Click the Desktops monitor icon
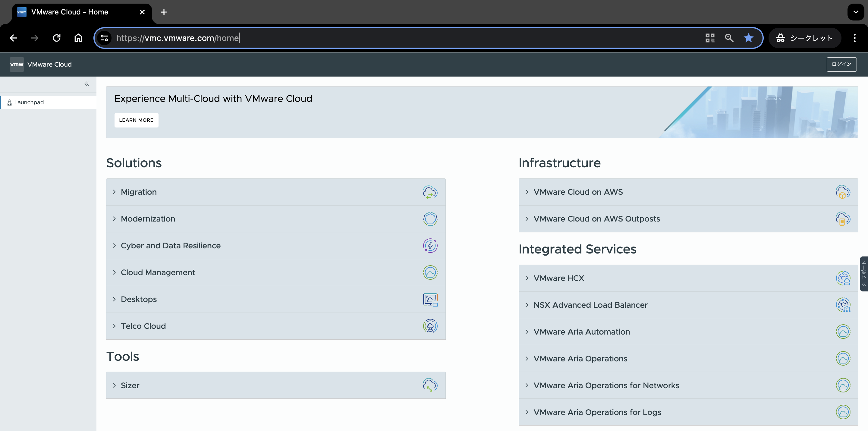This screenshot has height=431, width=868. (x=430, y=299)
